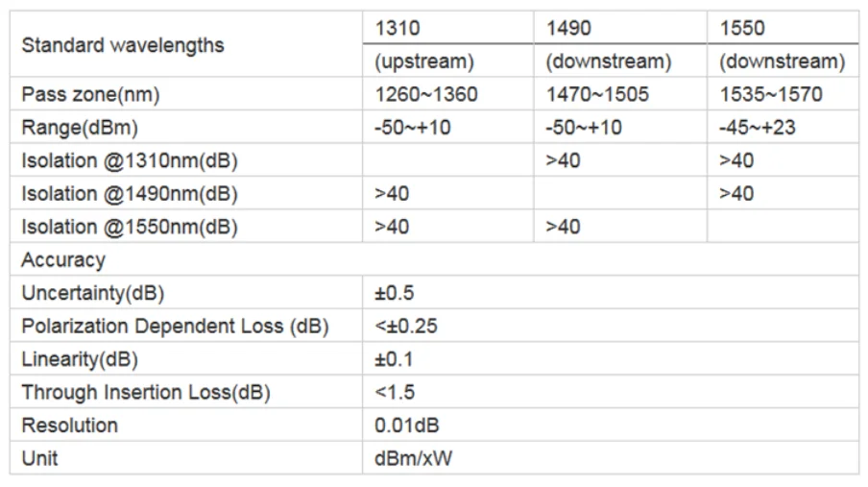The width and height of the screenshot is (868, 487).
Task: Select the 1550 column header
Action: (783, 28)
